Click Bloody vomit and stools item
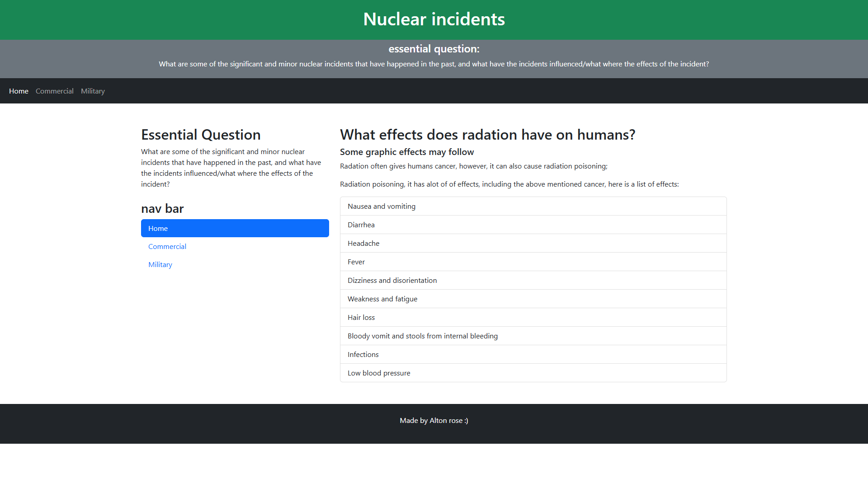This screenshot has height=488, width=868. point(533,336)
